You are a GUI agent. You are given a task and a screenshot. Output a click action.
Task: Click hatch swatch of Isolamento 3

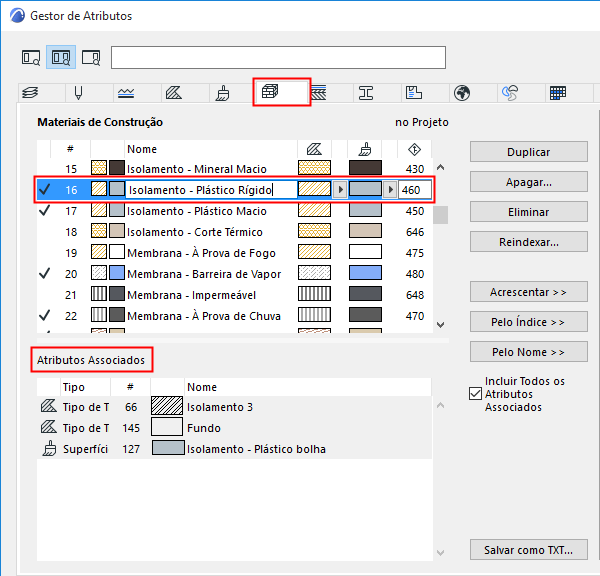pyautogui.click(x=167, y=406)
